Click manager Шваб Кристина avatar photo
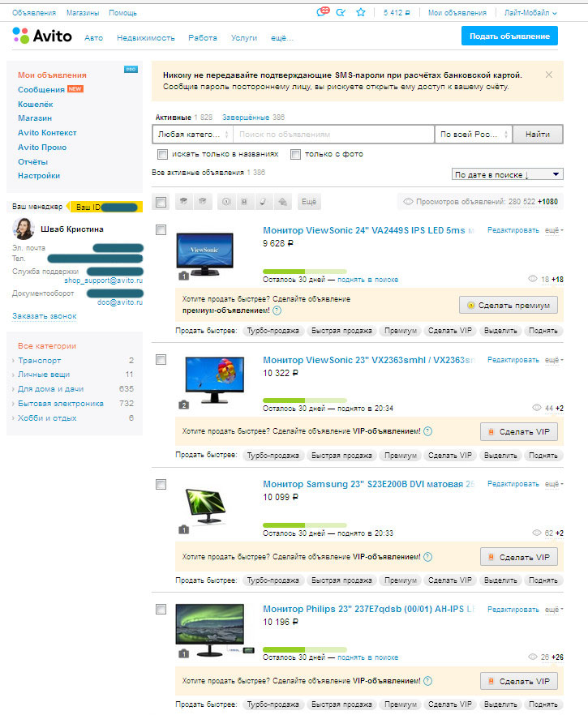 (24, 229)
